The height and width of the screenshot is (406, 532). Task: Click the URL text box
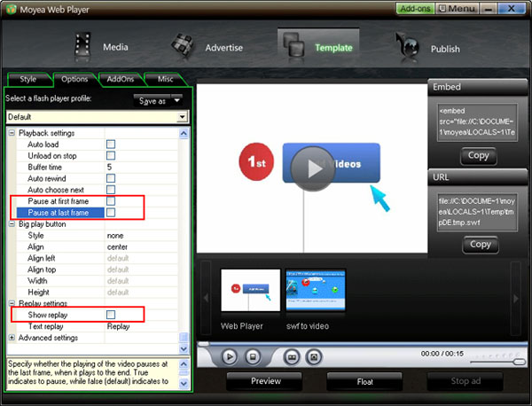(x=477, y=212)
